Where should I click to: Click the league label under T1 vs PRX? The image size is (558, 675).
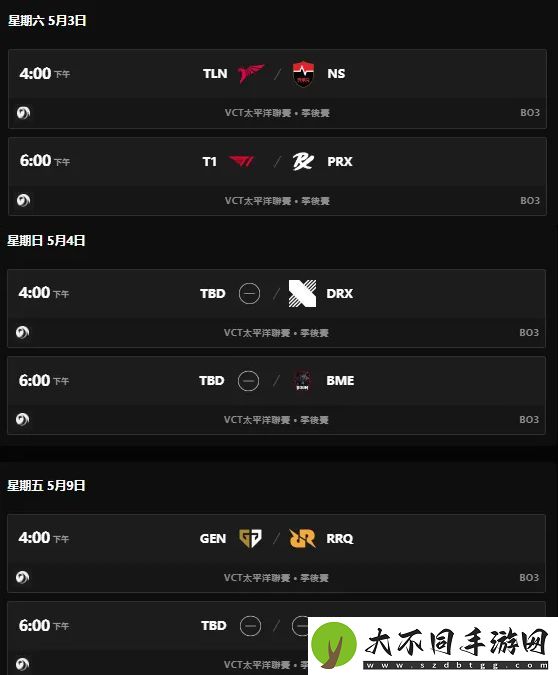tap(277, 201)
